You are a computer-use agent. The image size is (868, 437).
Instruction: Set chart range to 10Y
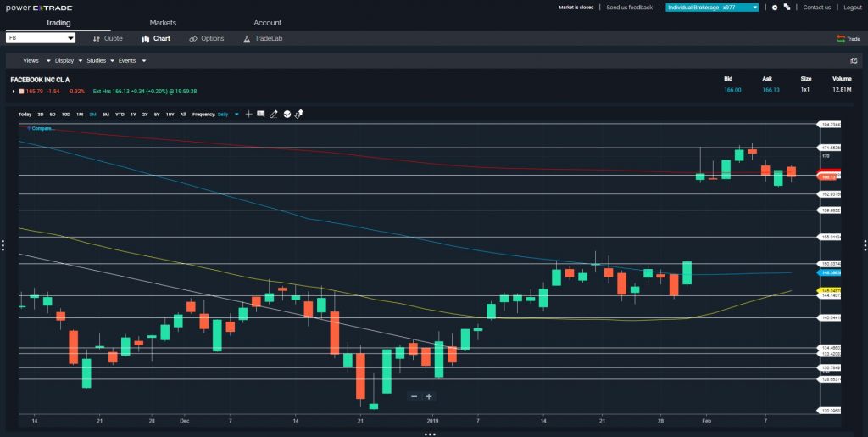tap(170, 114)
